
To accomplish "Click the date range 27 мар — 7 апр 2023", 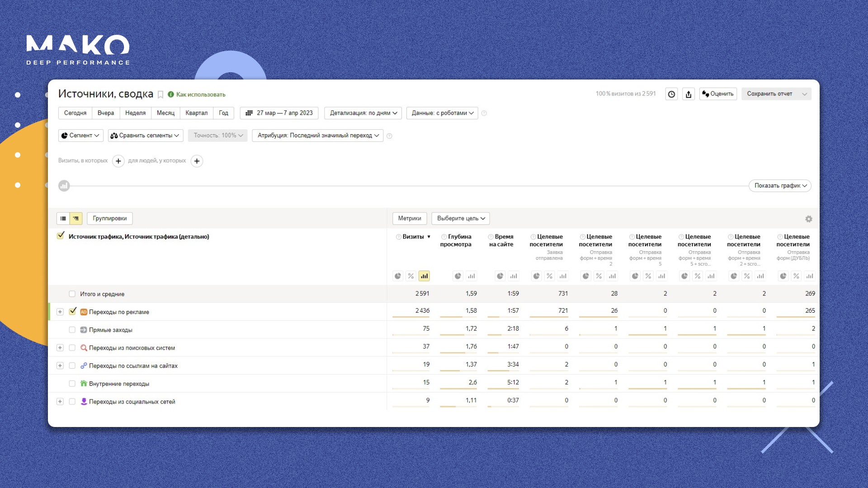I will 279,113.
